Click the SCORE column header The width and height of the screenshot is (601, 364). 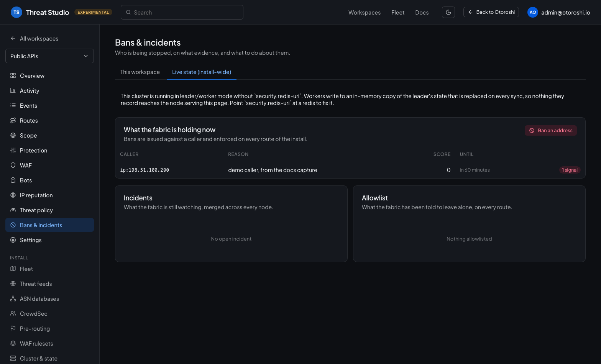coord(442,154)
